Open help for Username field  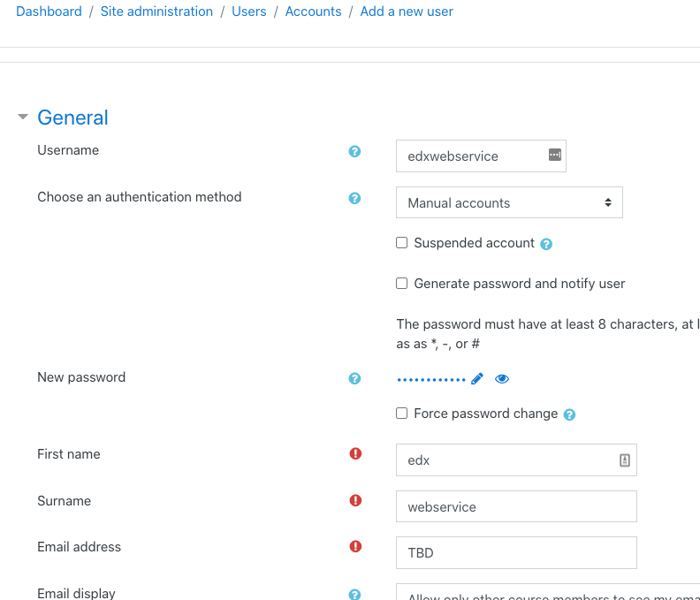(x=354, y=151)
